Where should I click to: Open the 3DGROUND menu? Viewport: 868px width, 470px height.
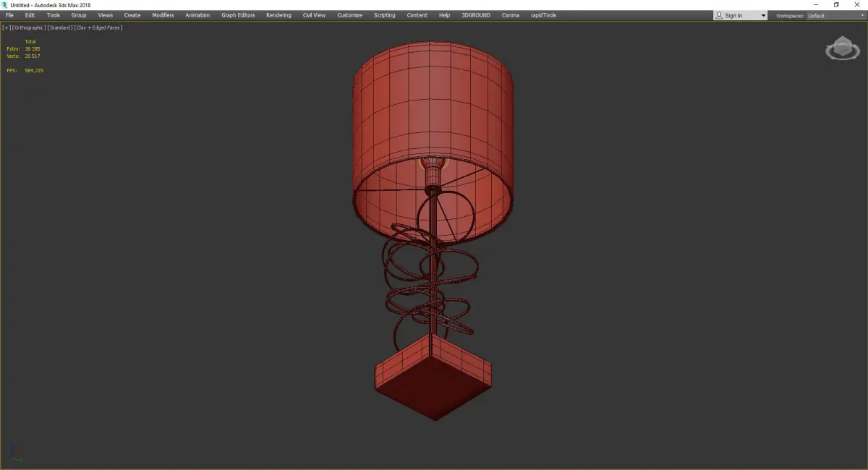[475, 15]
